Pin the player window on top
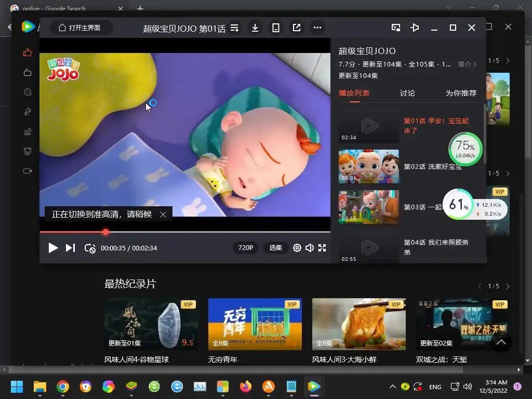Screen dimensions: 532x399 click(415, 28)
